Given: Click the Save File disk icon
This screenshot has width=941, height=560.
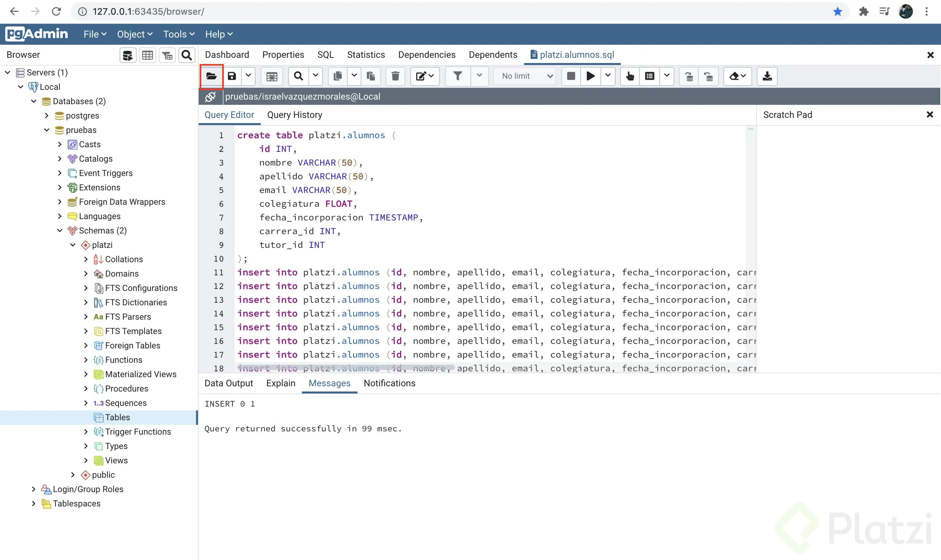Looking at the screenshot, I should click(x=232, y=76).
